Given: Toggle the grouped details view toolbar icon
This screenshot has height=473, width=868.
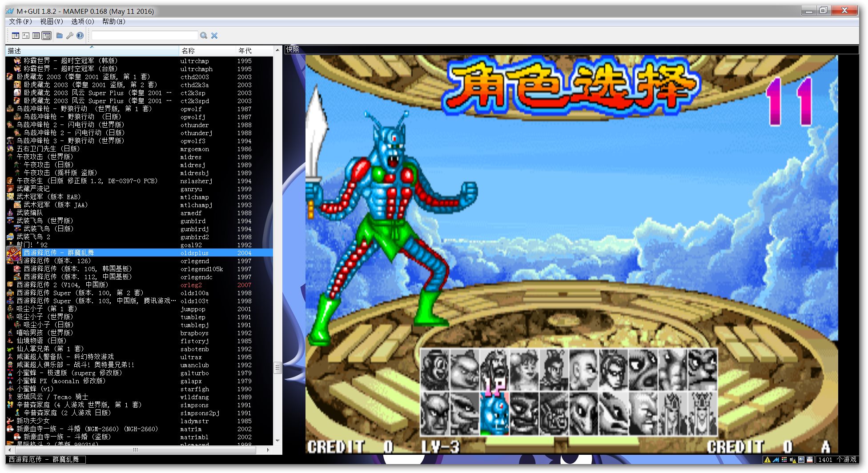Looking at the screenshot, I should tap(46, 36).
